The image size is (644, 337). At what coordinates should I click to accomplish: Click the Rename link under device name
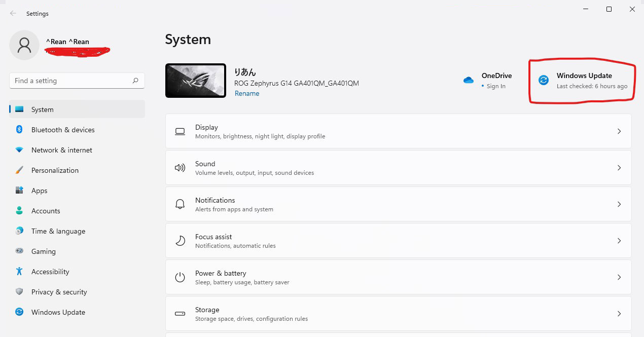(x=247, y=93)
